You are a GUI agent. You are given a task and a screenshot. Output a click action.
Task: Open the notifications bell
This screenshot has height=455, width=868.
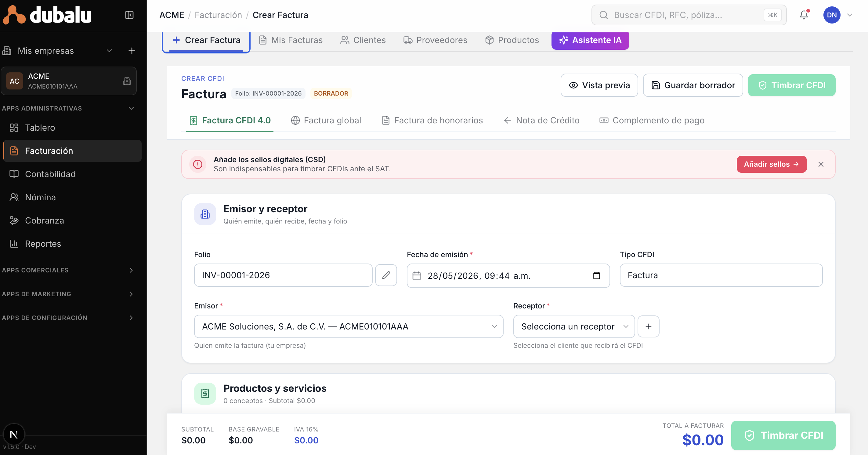tap(804, 15)
